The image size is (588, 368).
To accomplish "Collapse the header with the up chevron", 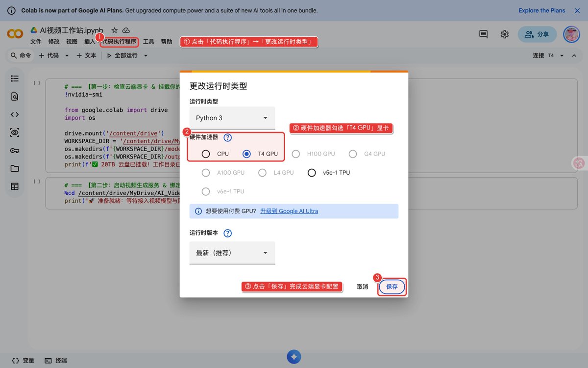I will coord(574,55).
